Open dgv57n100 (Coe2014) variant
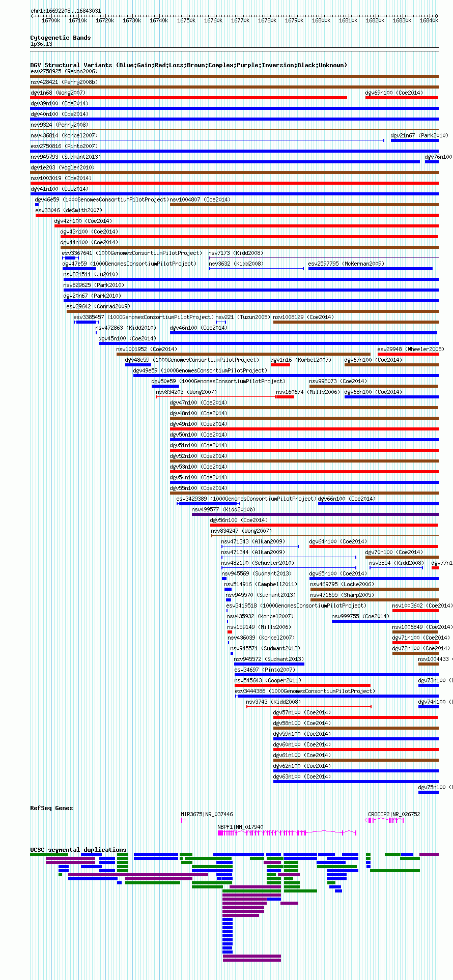The width and height of the screenshot is (453, 980). click(302, 712)
